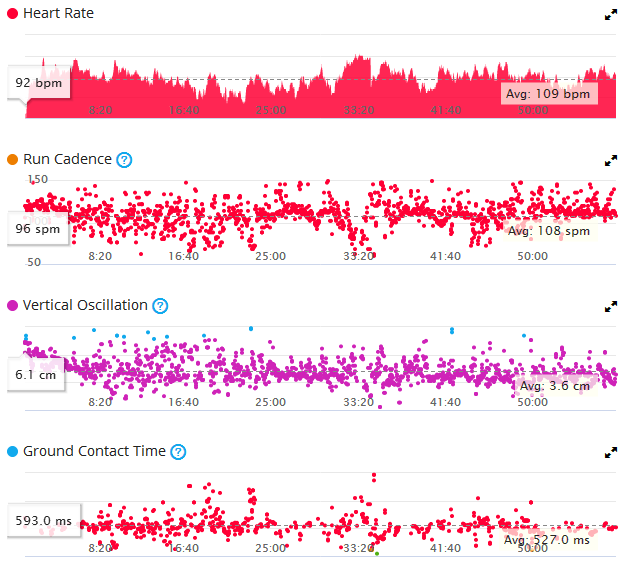Click 33:20 on Vertical Oscillation time axis

(358, 402)
